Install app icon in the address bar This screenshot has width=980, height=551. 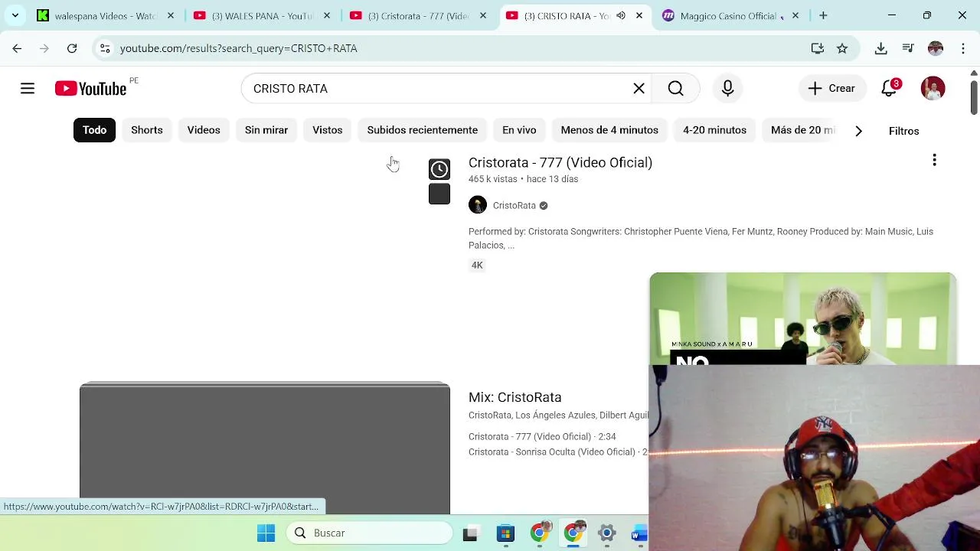[818, 48]
